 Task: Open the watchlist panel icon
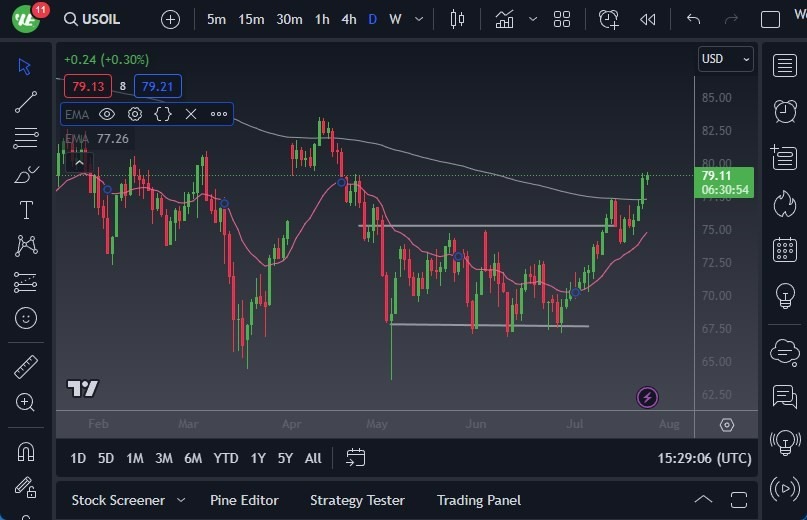[785, 65]
